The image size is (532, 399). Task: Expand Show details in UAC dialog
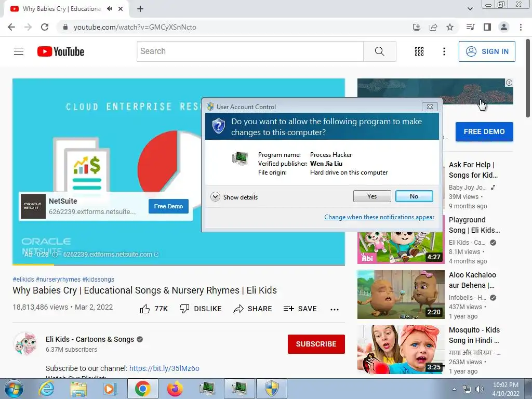[x=234, y=197]
